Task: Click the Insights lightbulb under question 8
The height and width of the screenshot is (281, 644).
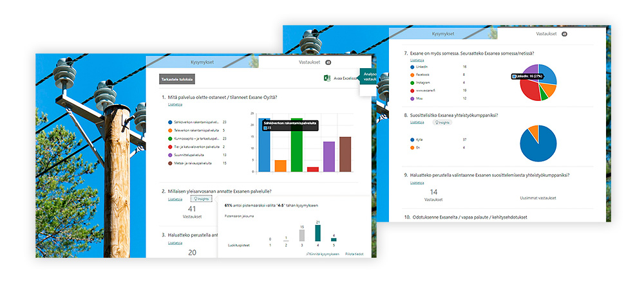Action: coord(437,122)
